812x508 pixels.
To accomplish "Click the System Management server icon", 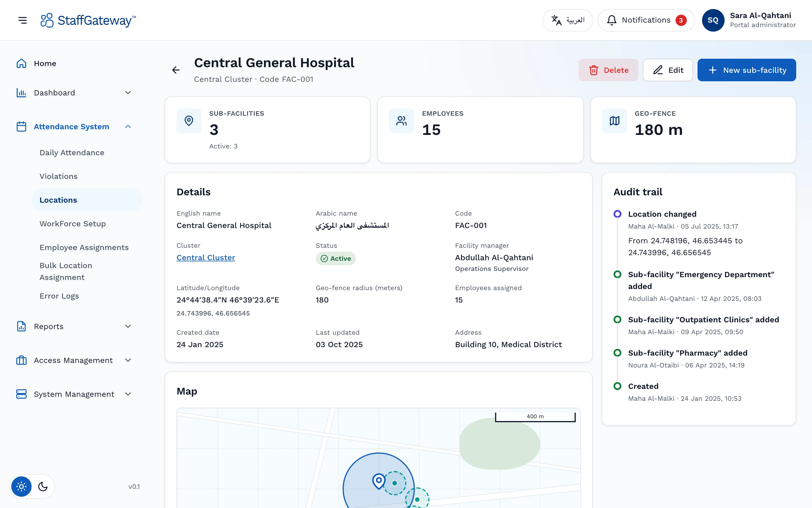I will click(21, 394).
